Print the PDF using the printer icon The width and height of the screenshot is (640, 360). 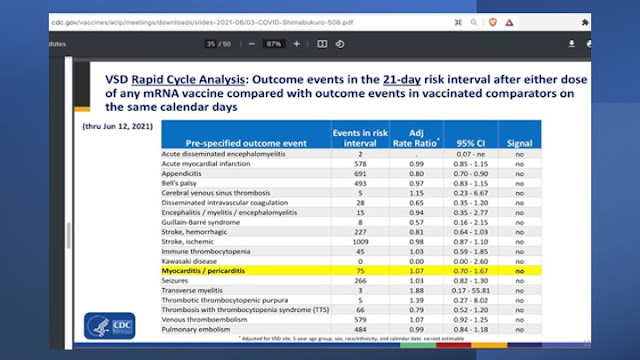(589, 44)
